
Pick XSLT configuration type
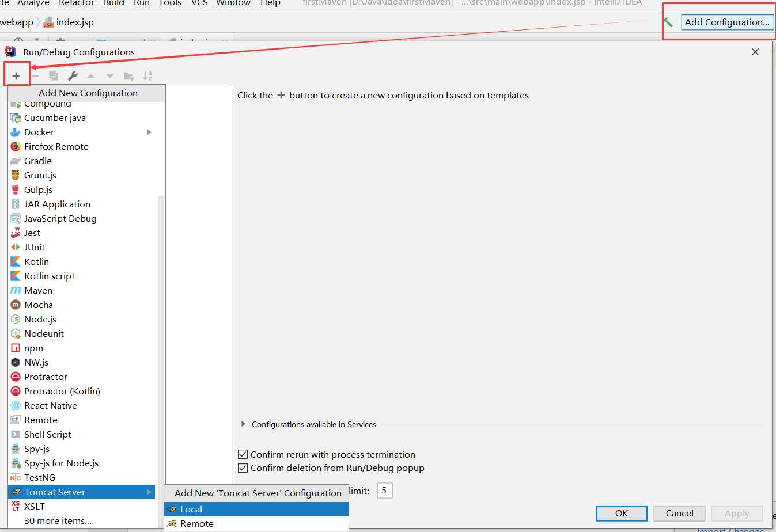pyautogui.click(x=81, y=506)
